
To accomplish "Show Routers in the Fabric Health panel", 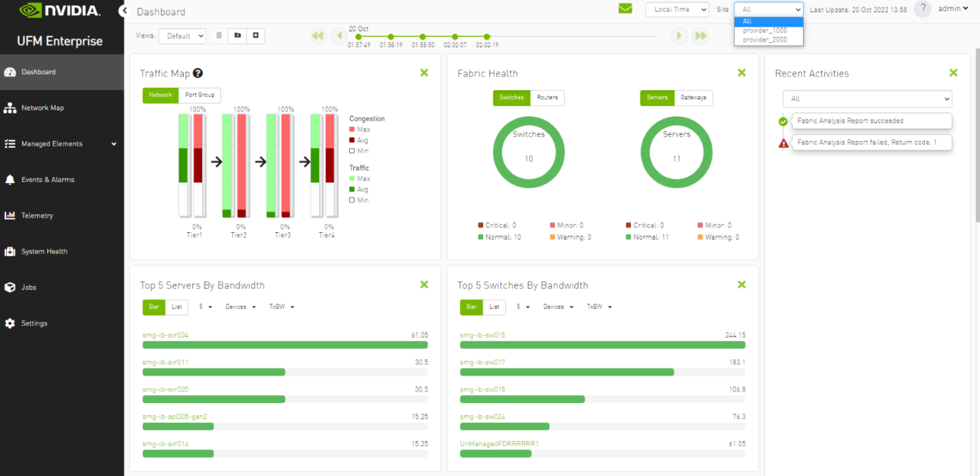I will pos(548,97).
